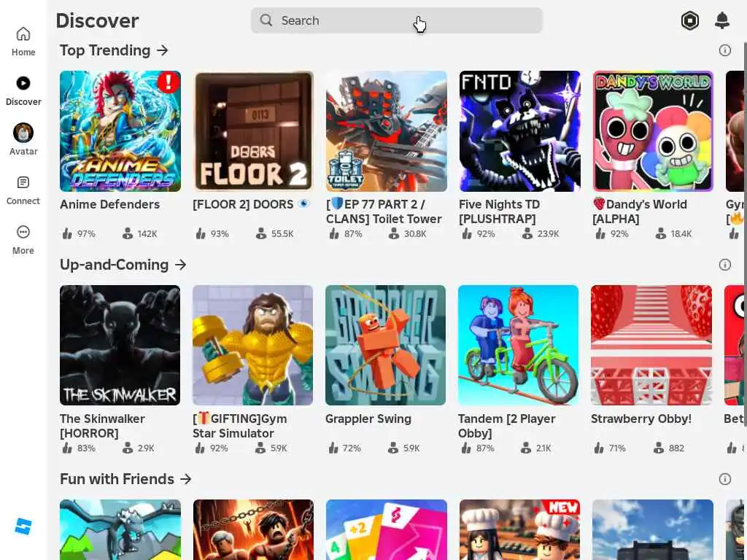Screen dimensions: 747x560
Task: Click the magnifier icon in the search bar
Action: pyautogui.click(x=266, y=20)
